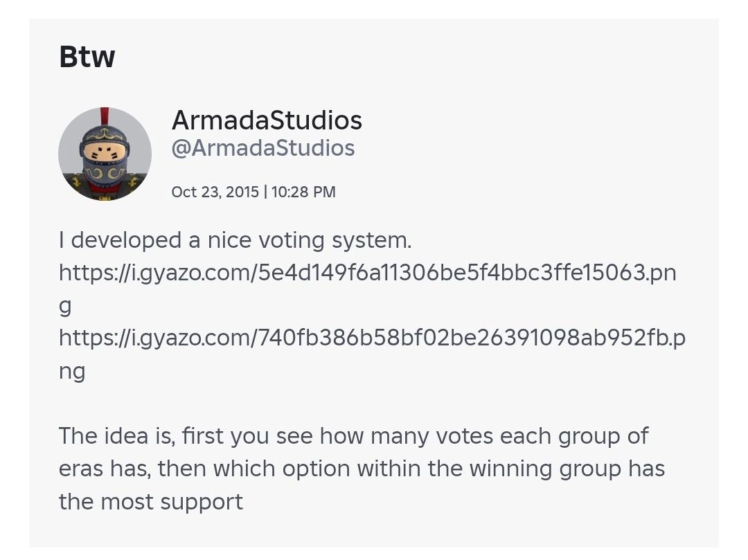Open the gyazo link starting with 740fb386
The height and width of the screenshot is (560, 748).
click(x=372, y=338)
